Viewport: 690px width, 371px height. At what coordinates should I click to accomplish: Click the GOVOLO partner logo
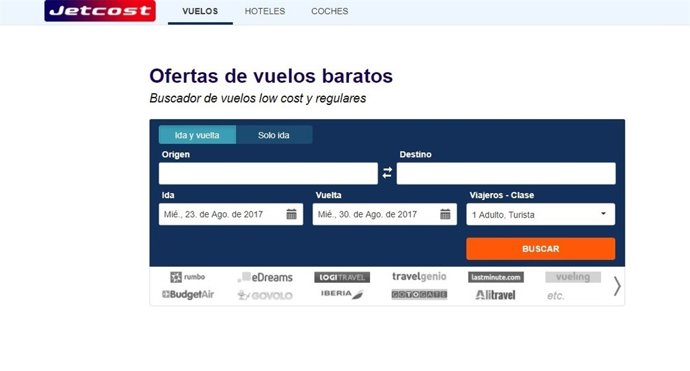[x=265, y=295]
